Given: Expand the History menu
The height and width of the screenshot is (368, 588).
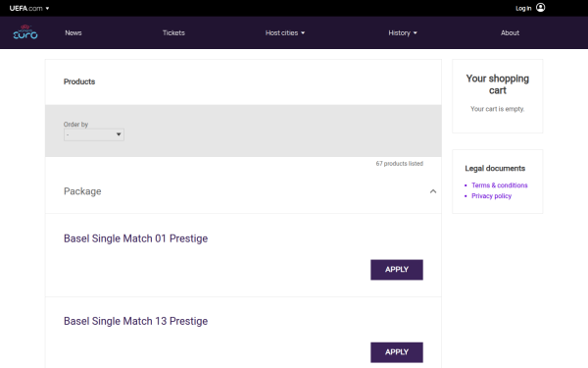Looking at the screenshot, I should pos(403,33).
